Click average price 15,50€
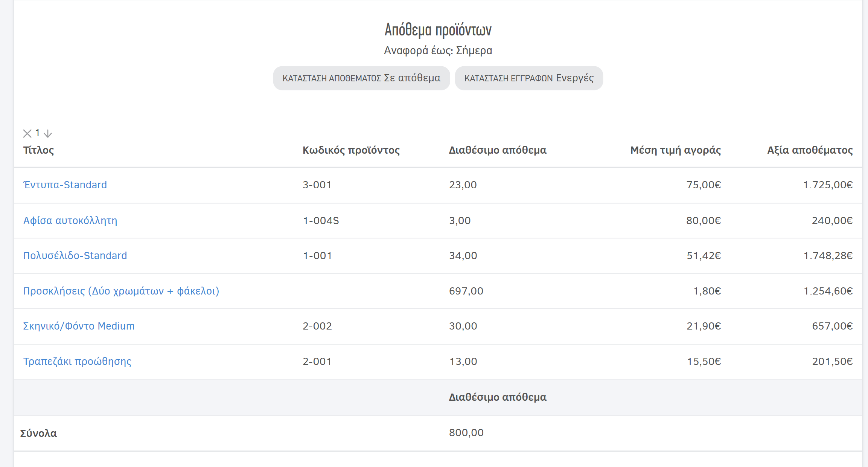868x467 pixels. pos(704,362)
